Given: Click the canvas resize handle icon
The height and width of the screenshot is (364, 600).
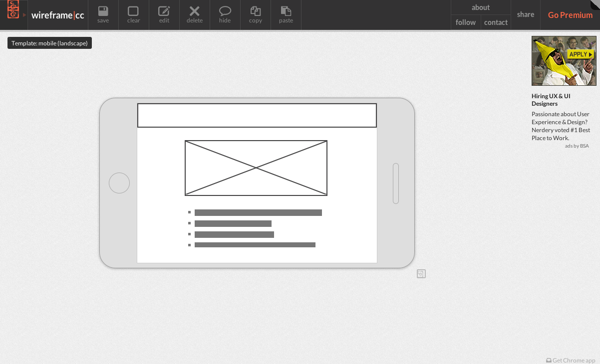Looking at the screenshot, I should click(x=421, y=274).
